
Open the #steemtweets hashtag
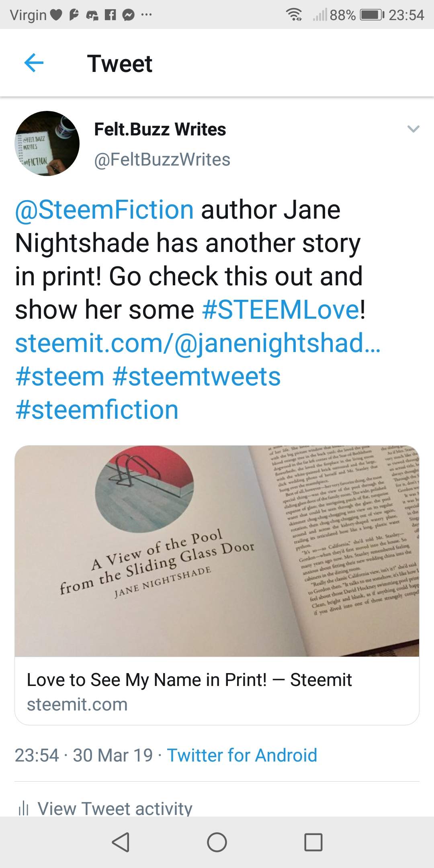click(x=197, y=377)
